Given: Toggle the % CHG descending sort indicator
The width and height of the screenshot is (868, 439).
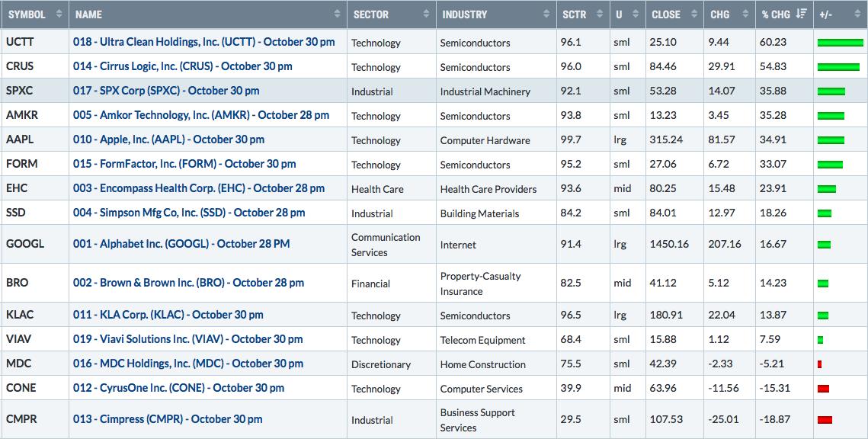Looking at the screenshot, I should coord(801,14).
